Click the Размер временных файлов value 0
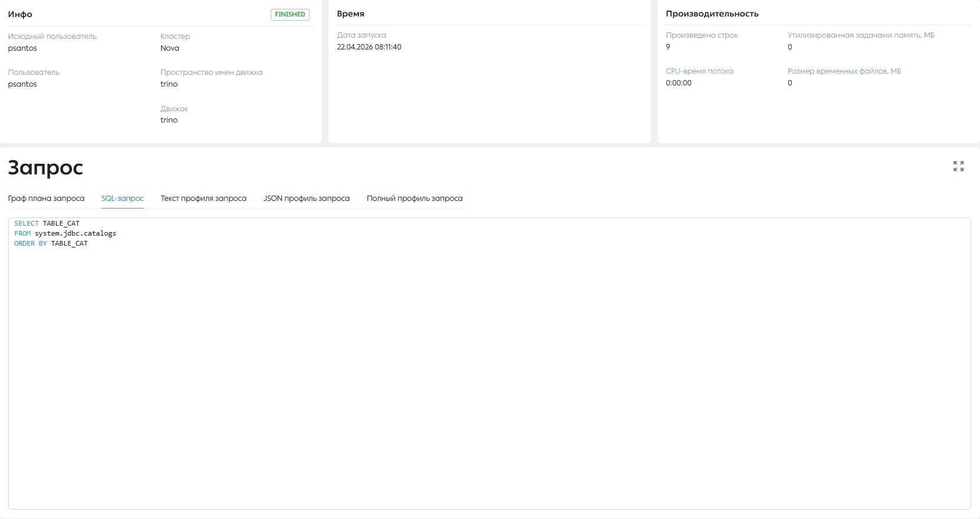The width and height of the screenshot is (980, 519). pos(790,83)
